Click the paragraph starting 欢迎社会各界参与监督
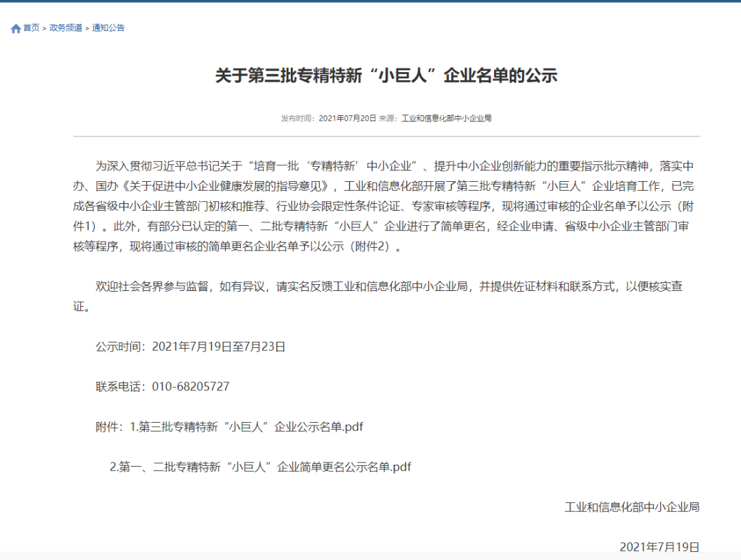 coord(386,287)
